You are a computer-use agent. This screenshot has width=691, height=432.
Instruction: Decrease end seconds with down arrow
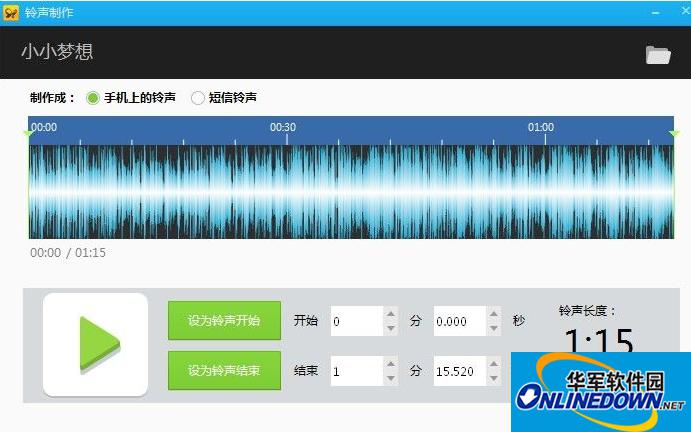pyautogui.click(x=494, y=378)
